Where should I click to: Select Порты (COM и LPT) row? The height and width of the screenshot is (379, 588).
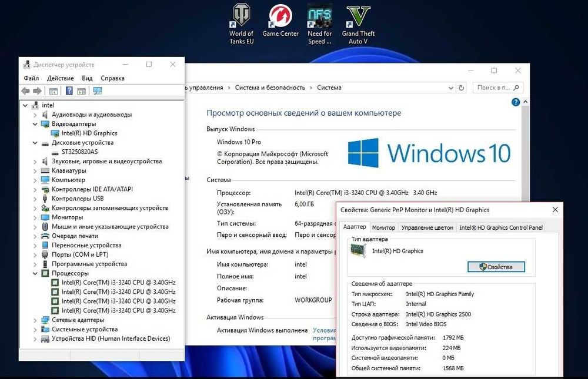(x=80, y=254)
